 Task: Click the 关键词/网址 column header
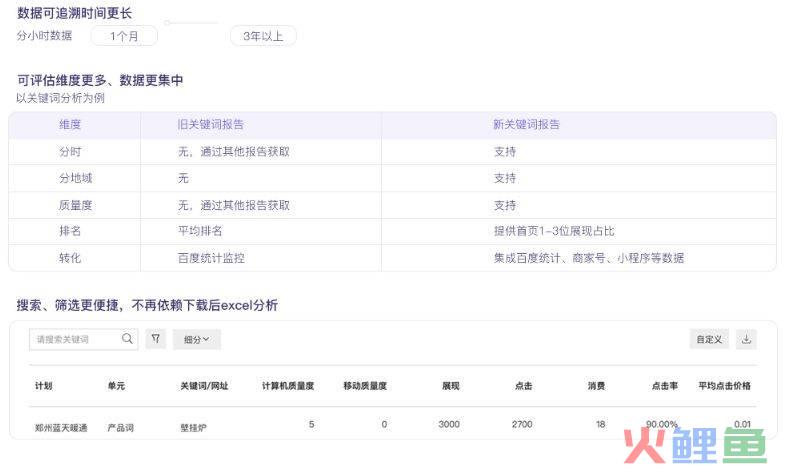(x=204, y=386)
